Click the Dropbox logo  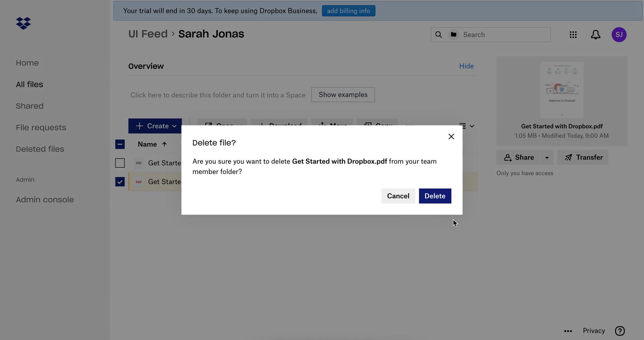coord(23,23)
